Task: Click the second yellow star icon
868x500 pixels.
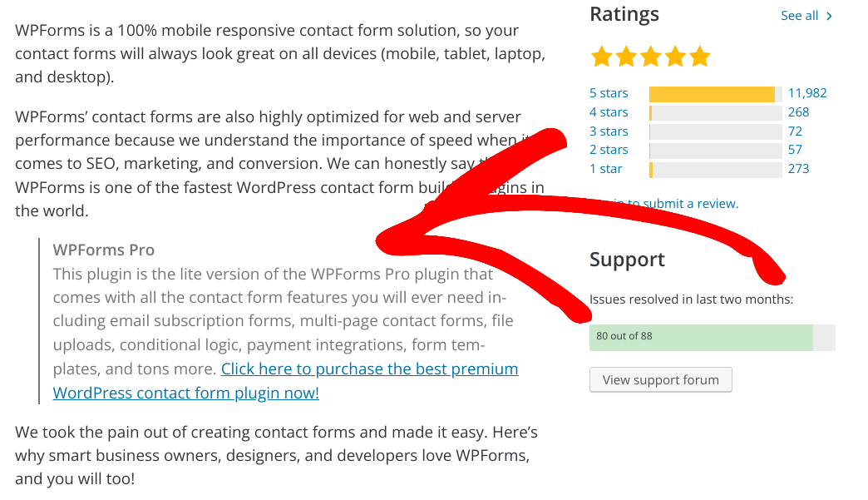Action: coord(626,56)
